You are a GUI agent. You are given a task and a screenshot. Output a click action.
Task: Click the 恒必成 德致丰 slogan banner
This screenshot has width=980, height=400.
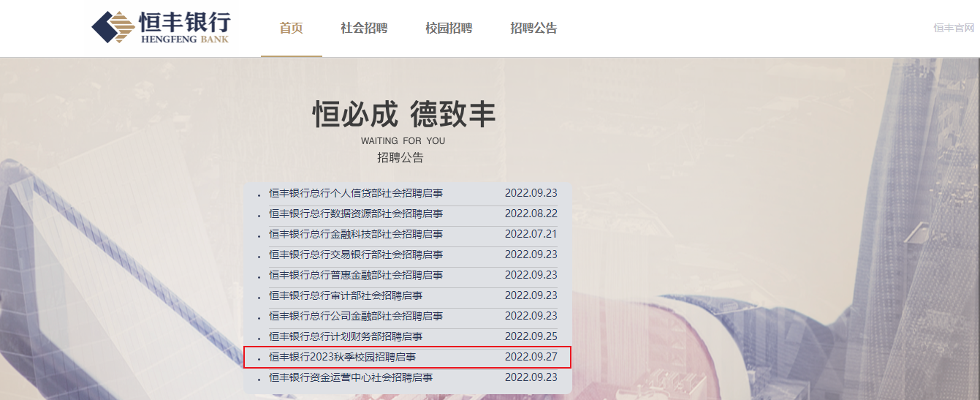(405, 115)
